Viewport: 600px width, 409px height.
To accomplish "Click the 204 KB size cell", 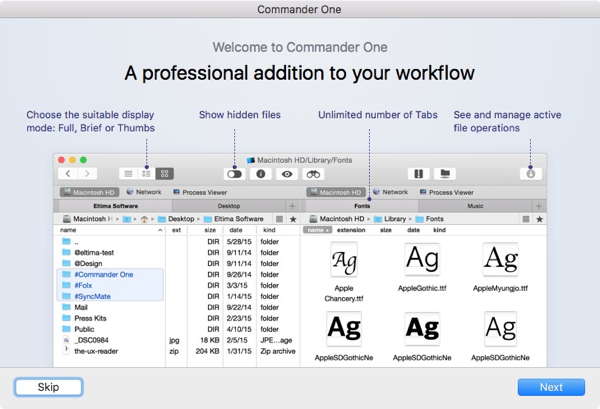I will [207, 351].
